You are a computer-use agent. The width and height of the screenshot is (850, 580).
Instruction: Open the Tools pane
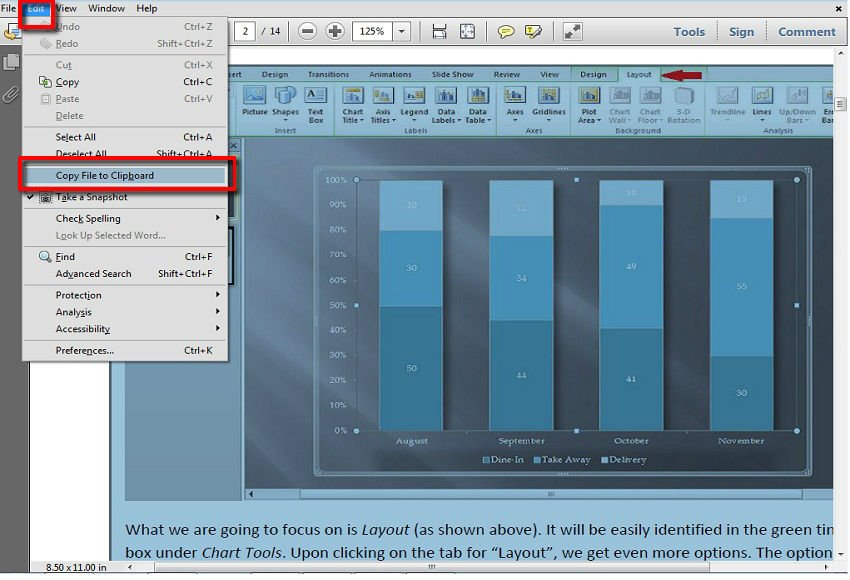tap(689, 32)
